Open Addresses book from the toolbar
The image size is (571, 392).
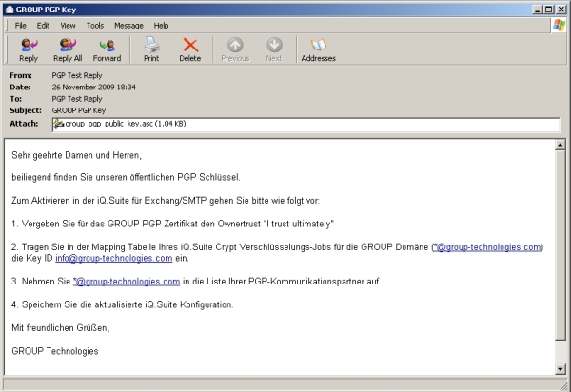tap(319, 49)
